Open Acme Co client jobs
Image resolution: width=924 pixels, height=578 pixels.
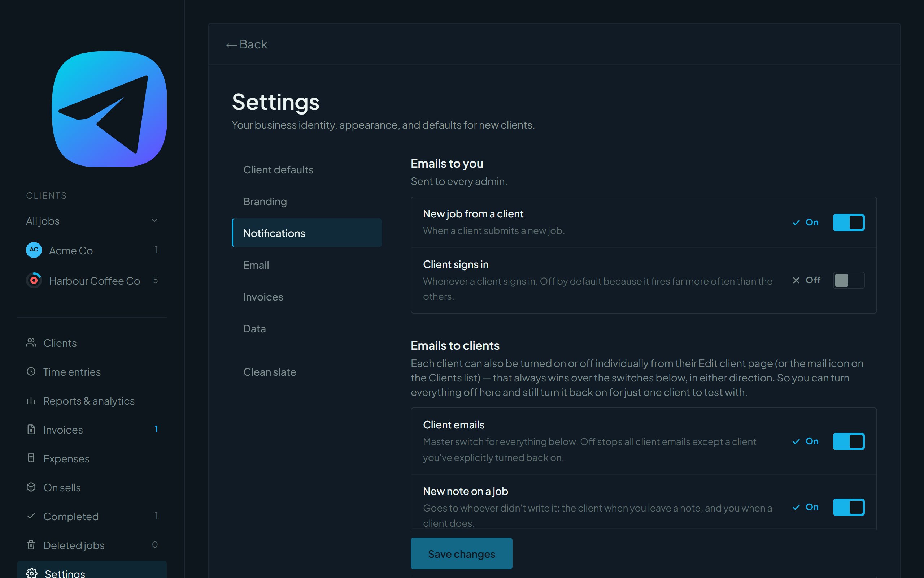coord(92,250)
